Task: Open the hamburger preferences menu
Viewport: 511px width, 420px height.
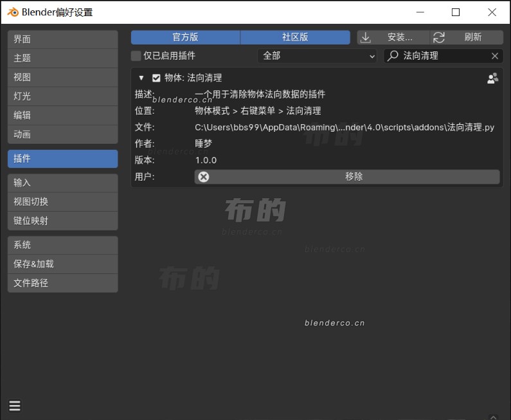Action: point(15,406)
